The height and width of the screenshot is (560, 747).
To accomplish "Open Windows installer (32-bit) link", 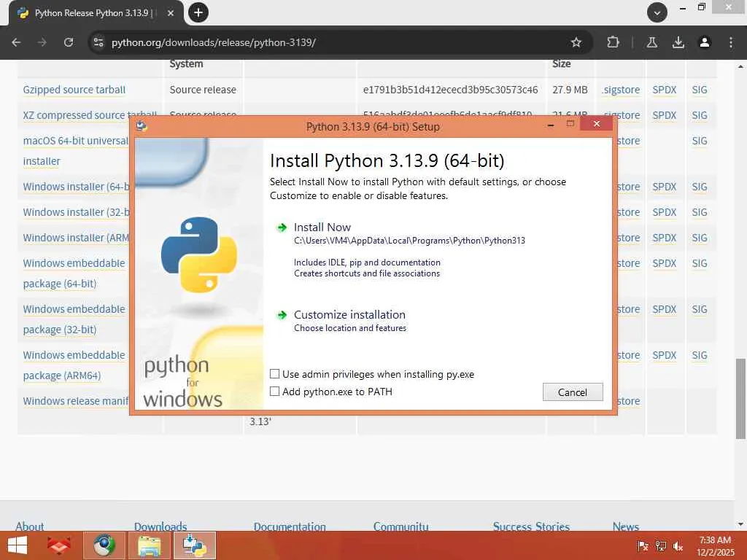I will tap(76, 212).
